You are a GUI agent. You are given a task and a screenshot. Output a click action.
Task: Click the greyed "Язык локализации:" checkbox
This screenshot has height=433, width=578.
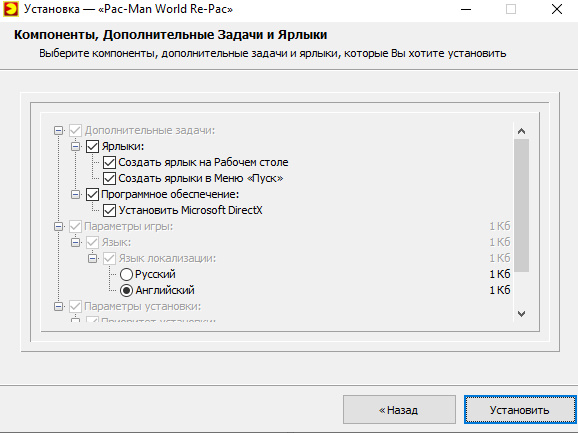coord(109,258)
